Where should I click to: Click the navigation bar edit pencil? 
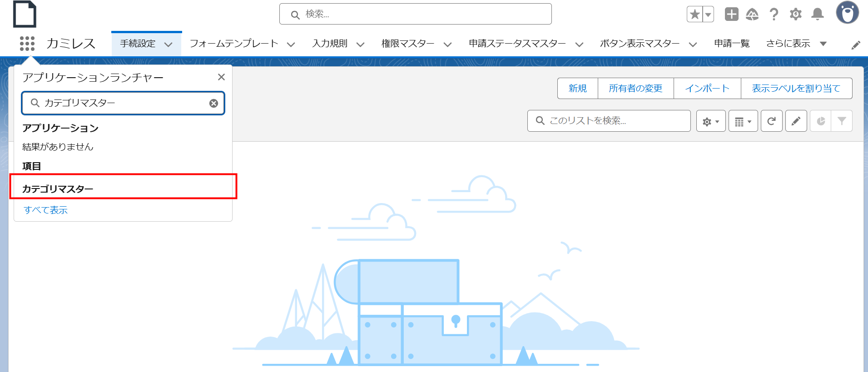click(856, 45)
